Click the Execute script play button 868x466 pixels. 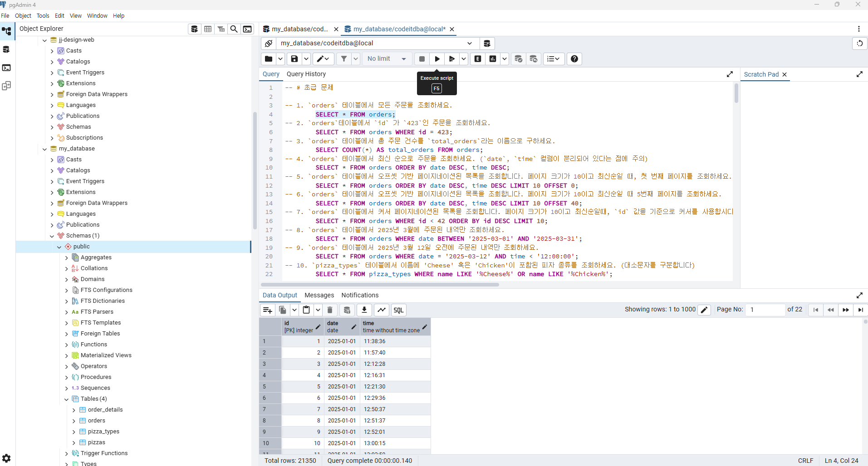click(x=437, y=59)
